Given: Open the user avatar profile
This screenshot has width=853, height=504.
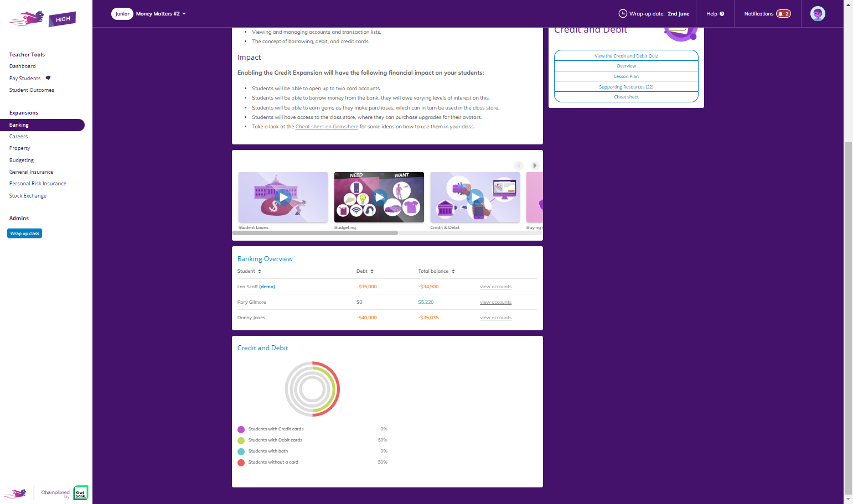Looking at the screenshot, I should (x=818, y=14).
